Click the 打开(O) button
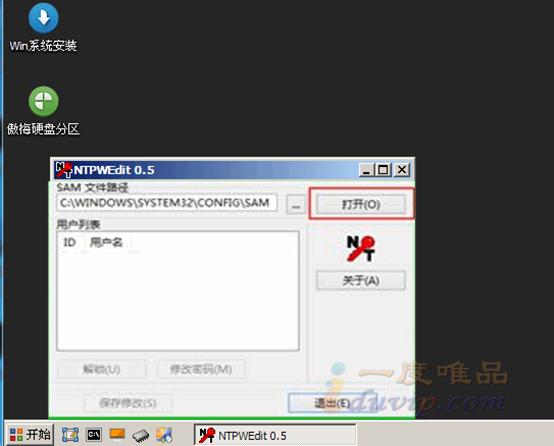 tap(361, 204)
